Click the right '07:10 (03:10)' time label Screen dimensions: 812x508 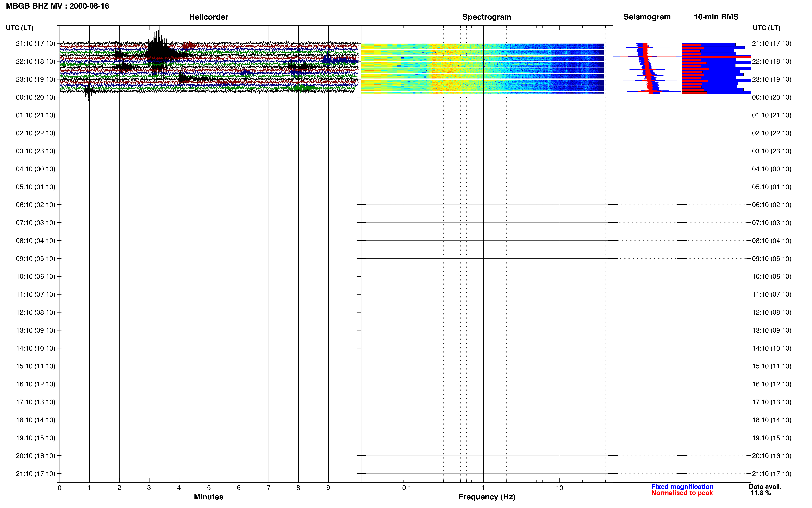pos(772,223)
